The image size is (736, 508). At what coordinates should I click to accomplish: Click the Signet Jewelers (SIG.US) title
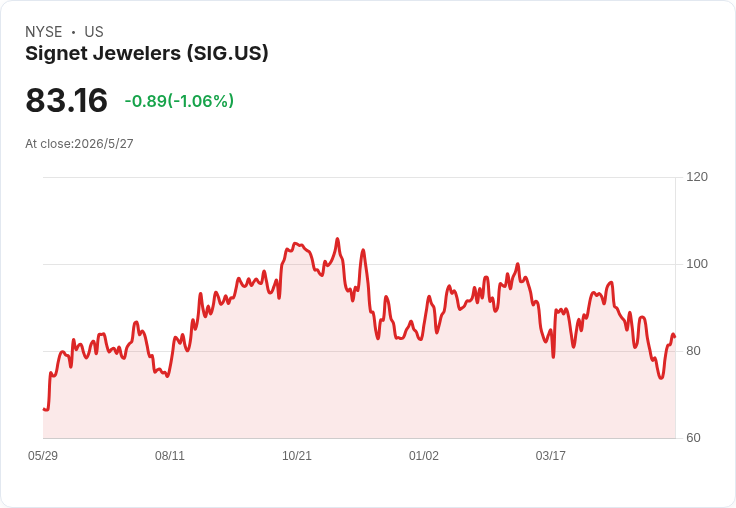pyautogui.click(x=146, y=54)
